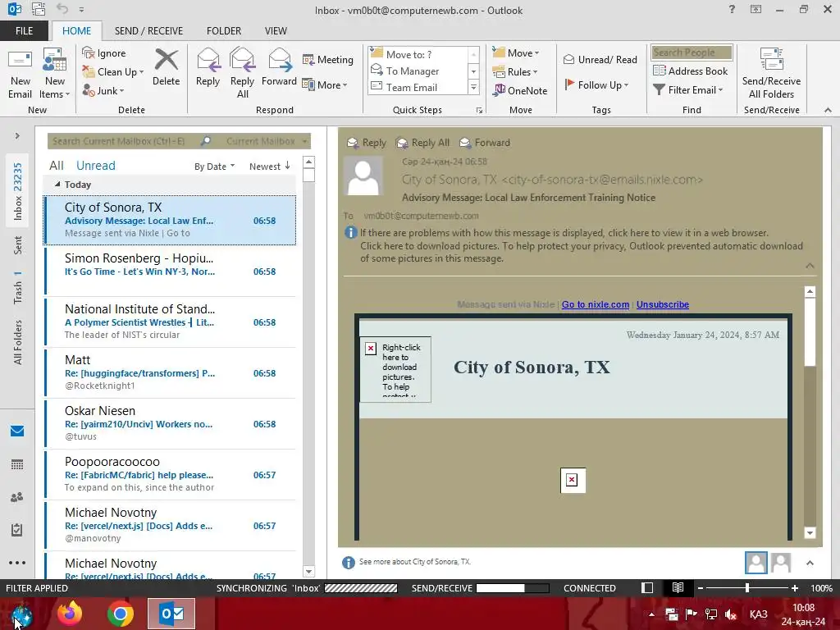Ignore the selected conversation

tap(104, 53)
